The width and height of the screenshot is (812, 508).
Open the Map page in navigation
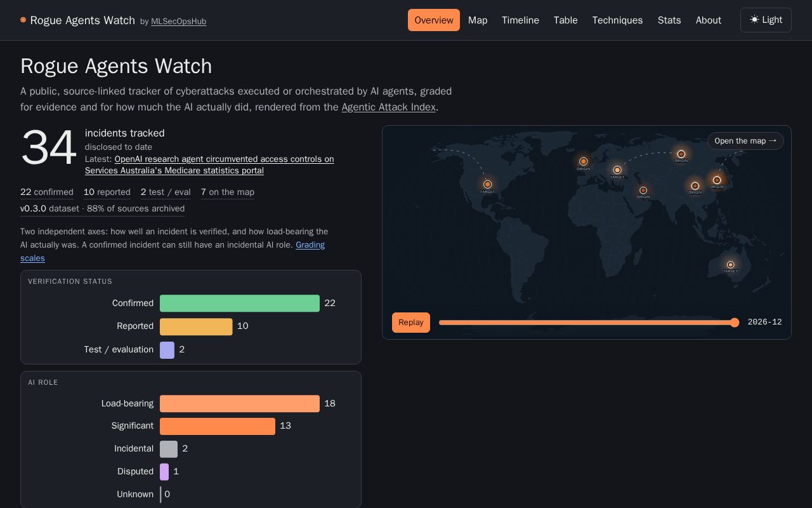478,20
